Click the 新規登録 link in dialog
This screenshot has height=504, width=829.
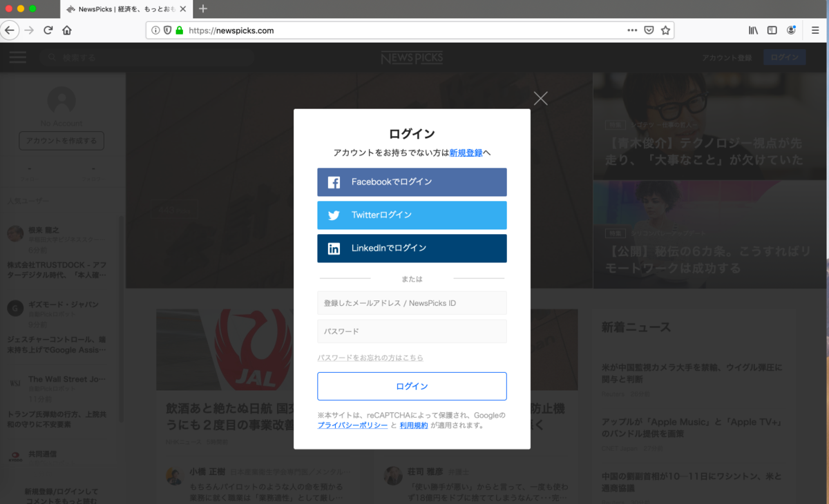[x=466, y=153]
